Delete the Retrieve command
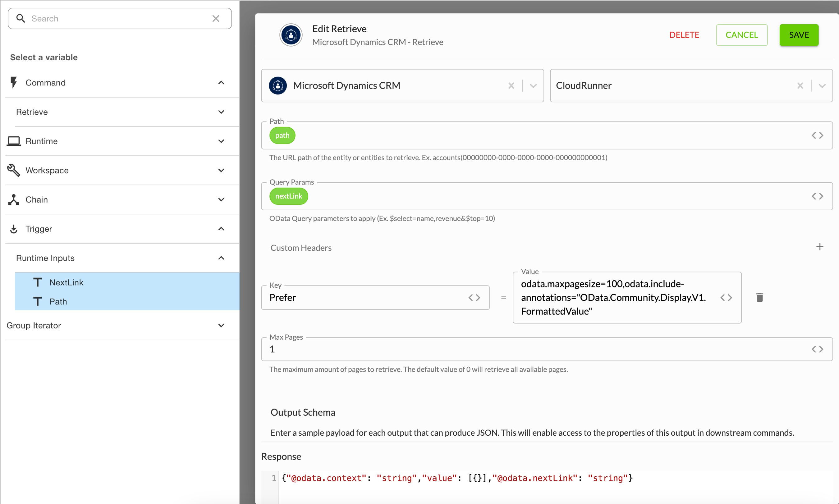The image size is (839, 504). (x=684, y=35)
